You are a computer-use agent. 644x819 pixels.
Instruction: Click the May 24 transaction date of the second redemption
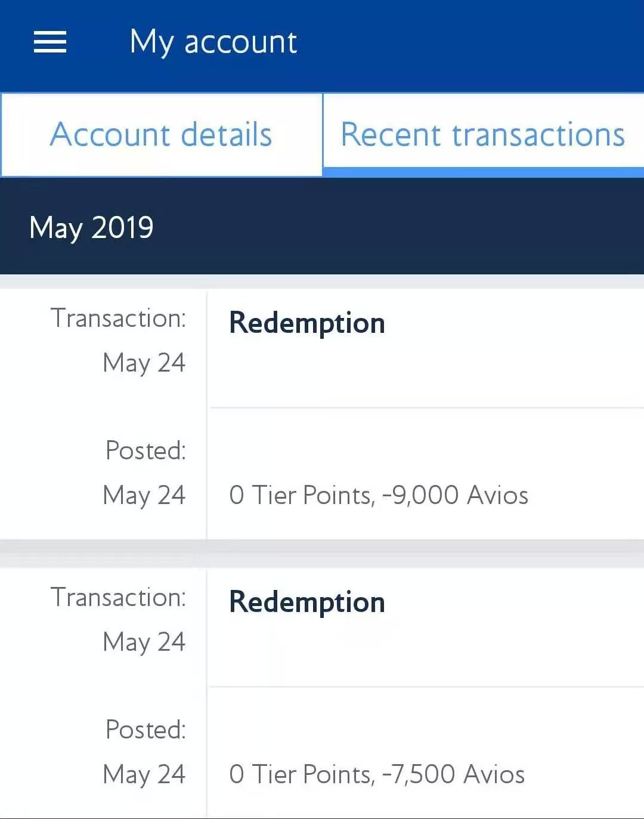[144, 642]
